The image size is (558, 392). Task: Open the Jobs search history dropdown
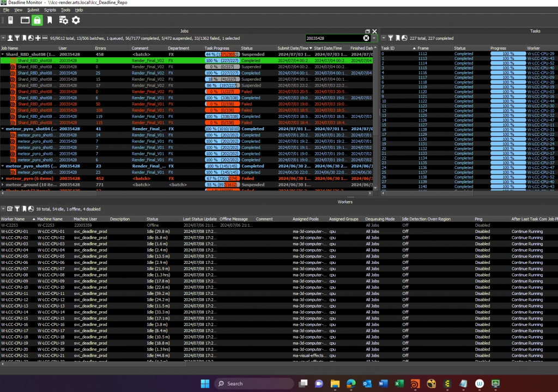coord(374,38)
